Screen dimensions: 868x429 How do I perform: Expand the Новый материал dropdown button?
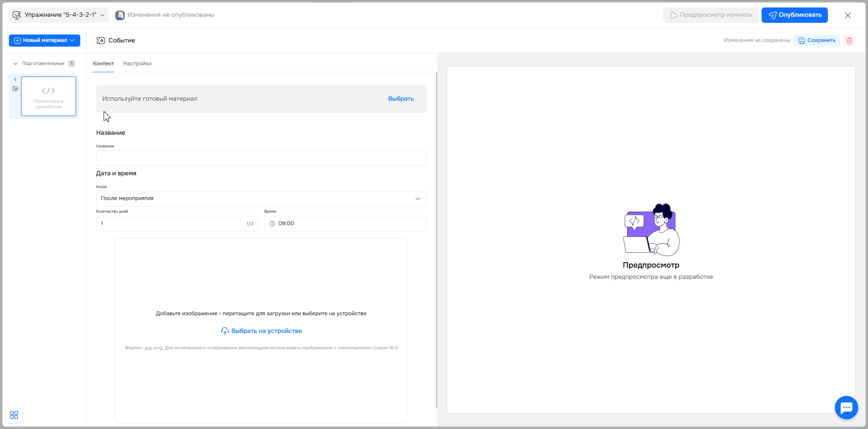point(44,41)
